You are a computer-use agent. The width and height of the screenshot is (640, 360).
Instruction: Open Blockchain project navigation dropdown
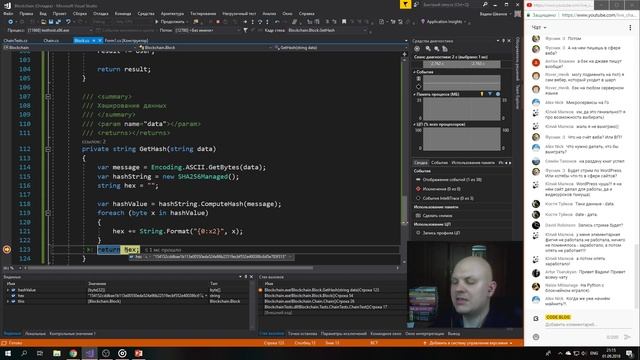69,47
